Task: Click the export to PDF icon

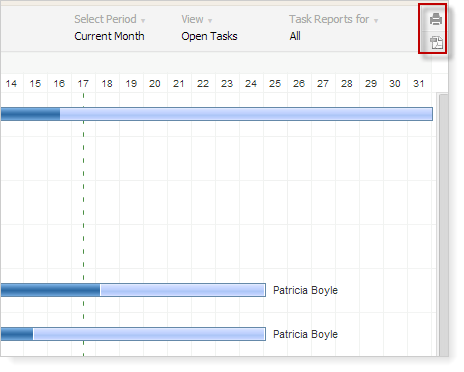Action: 436,42
